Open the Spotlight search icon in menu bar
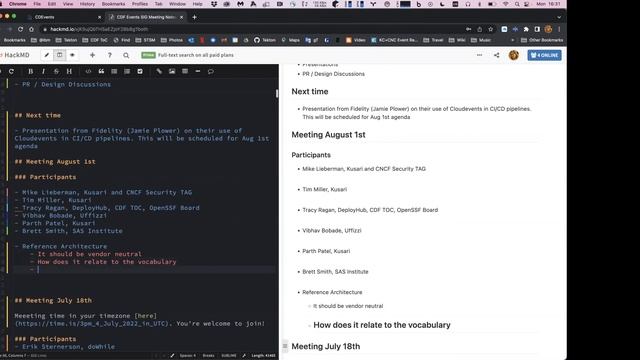Screen dimensions: 640x360 pos(517,4)
